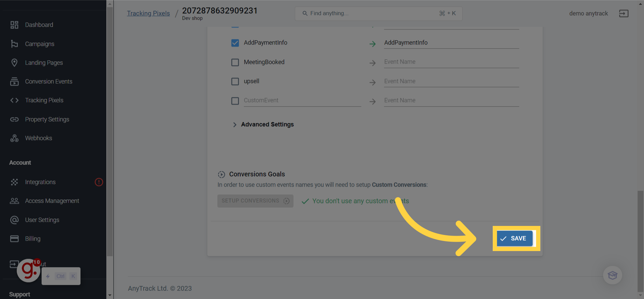
Task: Open Integrations in the sidebar
Action: (40, 182)
